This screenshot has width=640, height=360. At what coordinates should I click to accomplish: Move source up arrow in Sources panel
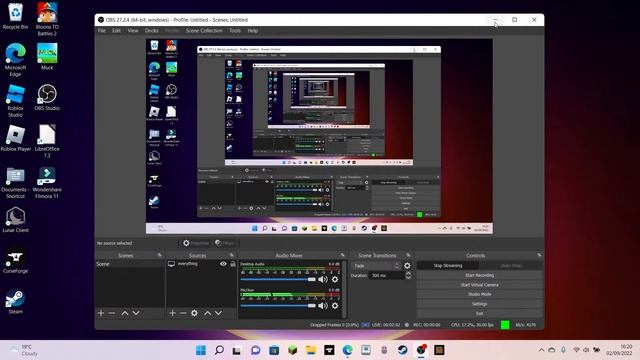(x=207, y=313)
